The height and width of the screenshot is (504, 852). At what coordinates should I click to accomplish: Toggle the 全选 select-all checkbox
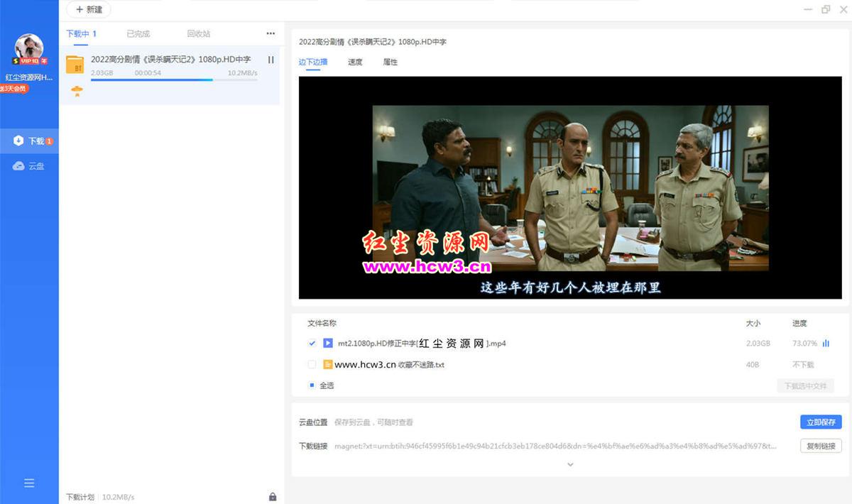point(312,385)
